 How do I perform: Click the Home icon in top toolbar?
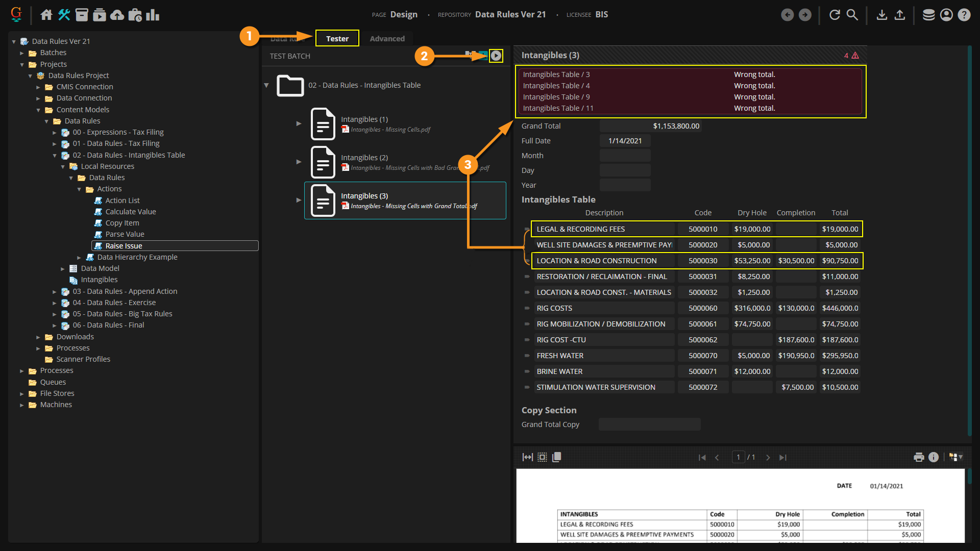(46, 15)
